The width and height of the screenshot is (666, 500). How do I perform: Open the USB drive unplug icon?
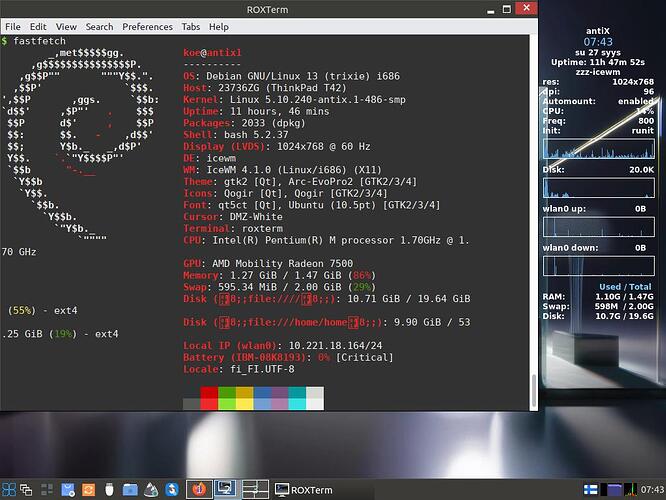coord(109,490)
